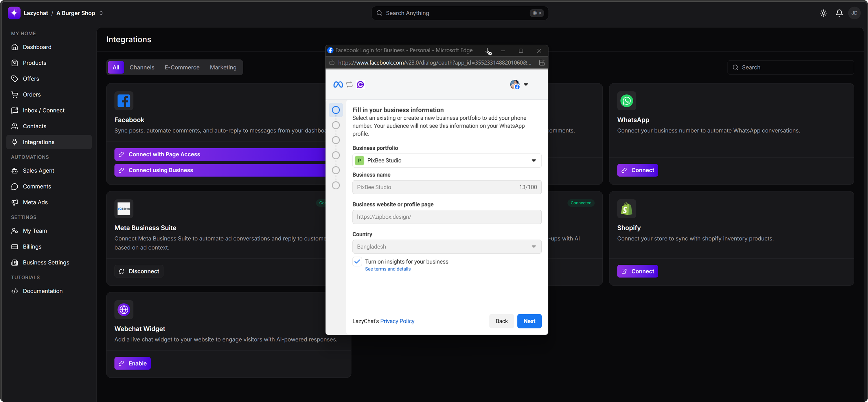
Task: Toggle the light/dark theme sun icon
Action: coord(823,13)
